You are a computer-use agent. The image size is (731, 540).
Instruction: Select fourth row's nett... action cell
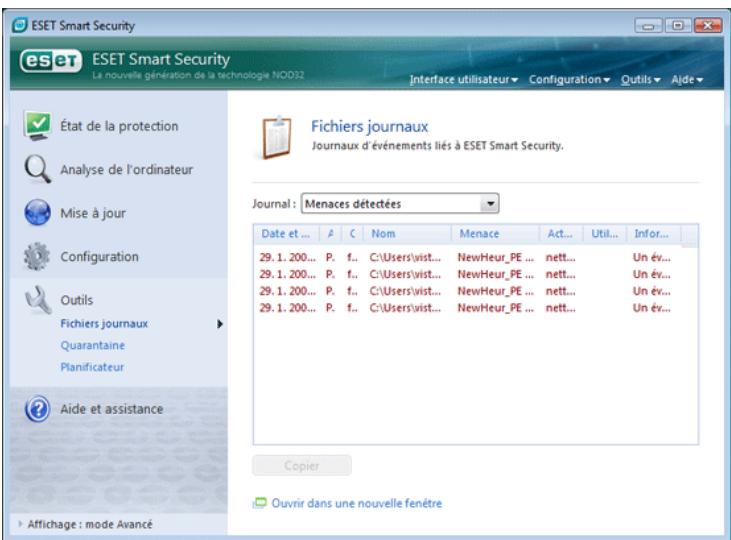point(560,308)
